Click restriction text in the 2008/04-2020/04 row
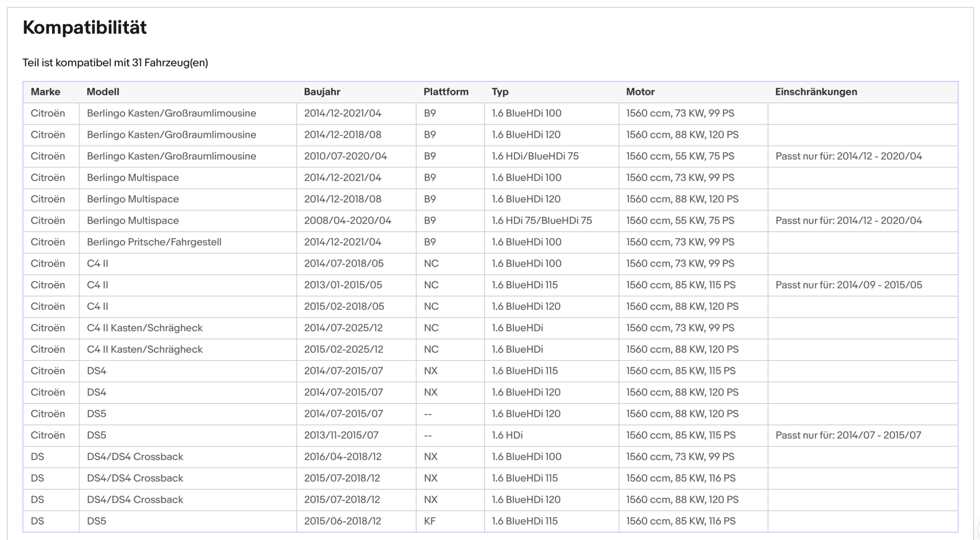980x540 pixels. (848, 221)
